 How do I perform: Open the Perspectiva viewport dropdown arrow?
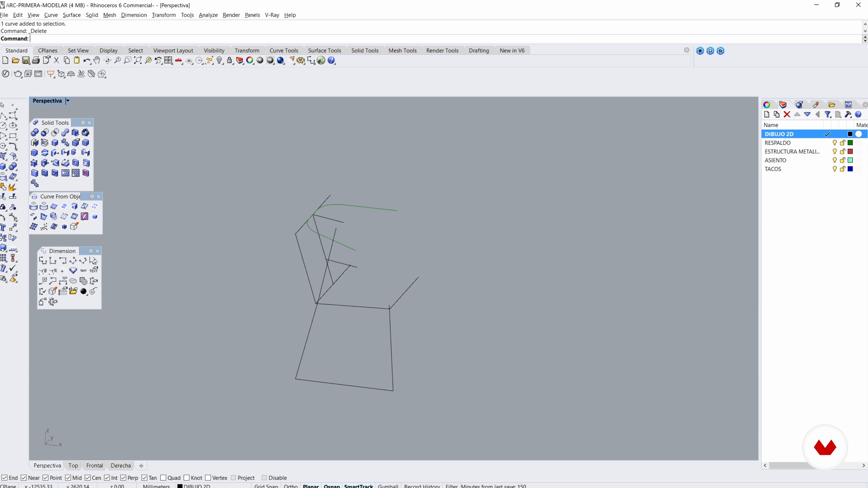pos(68,101)
